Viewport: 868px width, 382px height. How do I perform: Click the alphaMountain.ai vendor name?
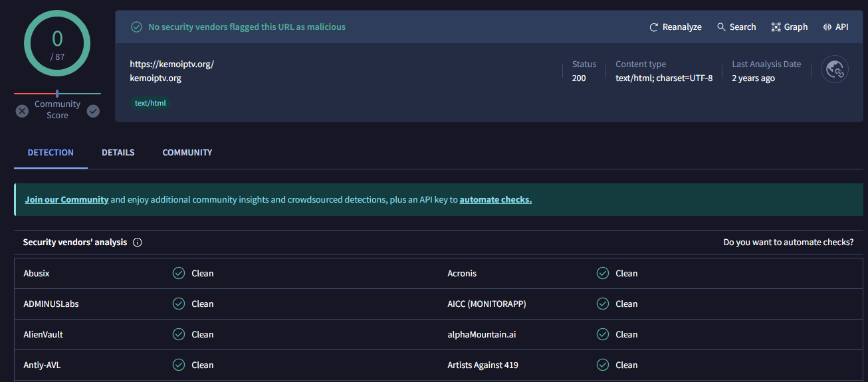pyautogui.click(x=482, y=334)
